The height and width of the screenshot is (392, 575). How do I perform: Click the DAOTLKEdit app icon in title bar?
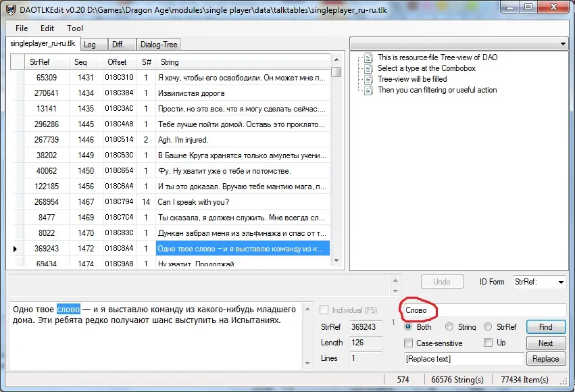pyautogui.click(x=10, y=9)
